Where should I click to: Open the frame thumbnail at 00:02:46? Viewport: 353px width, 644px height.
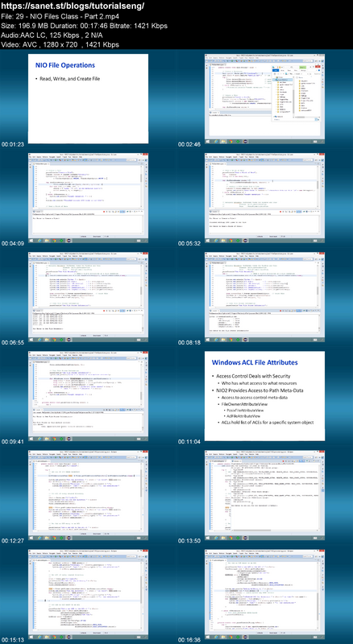pos(264,97)
